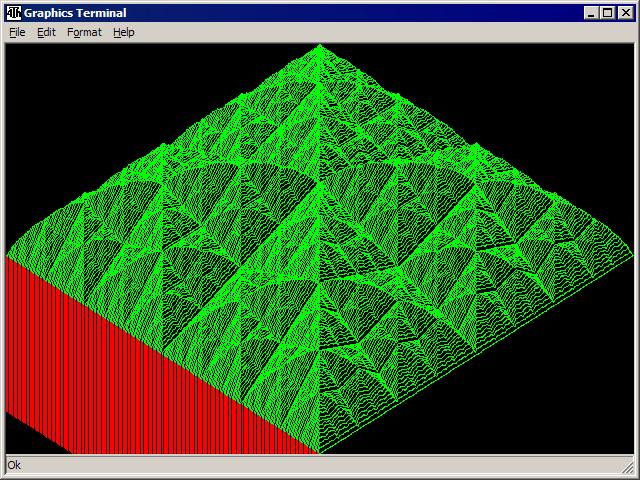Viewport: 640px width, 480px height.
Task: Click the top-left corner of the red wall
Action: point(9,260)
